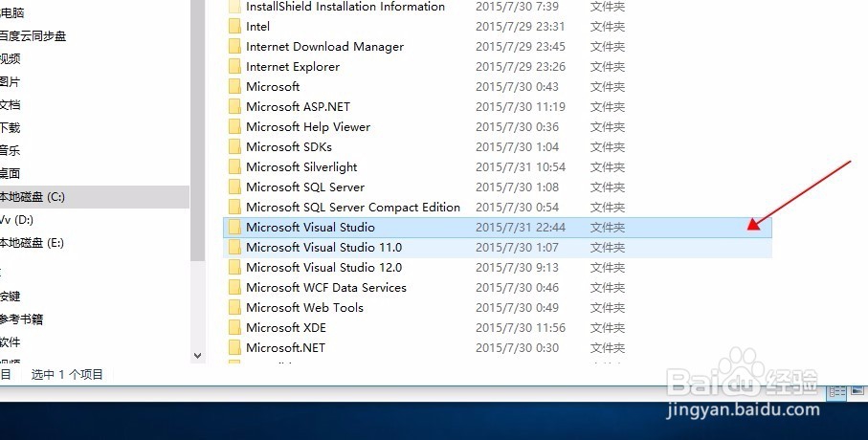The image size is (868, 440).
Task: Click 文件夹 type cell of Microsoft.NET row
Action: point(608,347)
